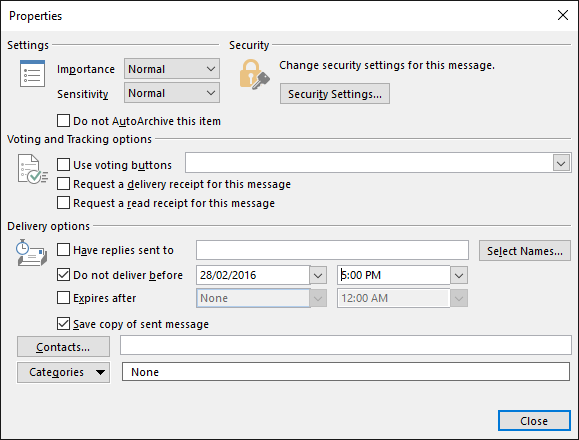Check the Use voting buttons box
579x440 pixels.
point(63,165)
